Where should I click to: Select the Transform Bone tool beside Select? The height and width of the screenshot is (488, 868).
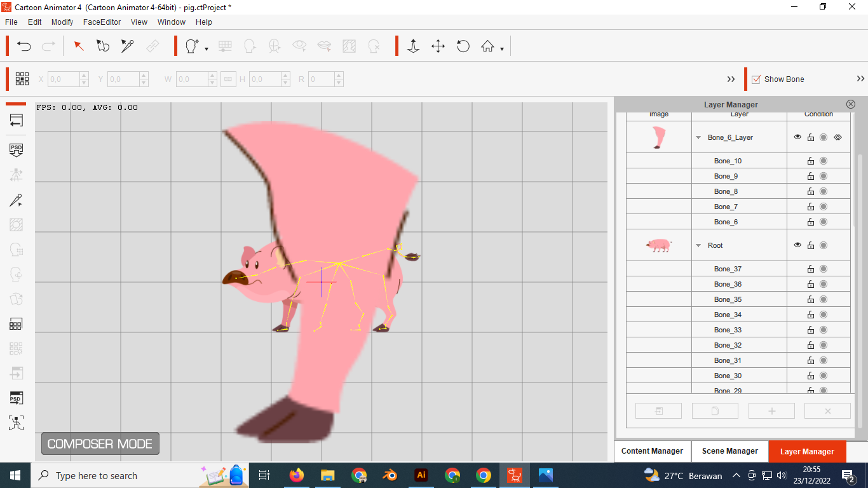coord(103,46)
